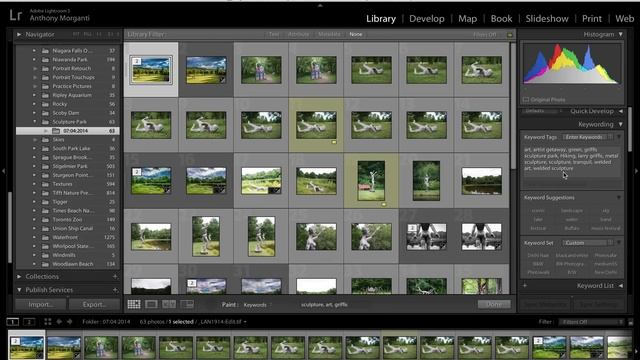This screenshot has height=360, width=640.
Task: Click plus icon beside Keyword List
Action: (525, 286)
